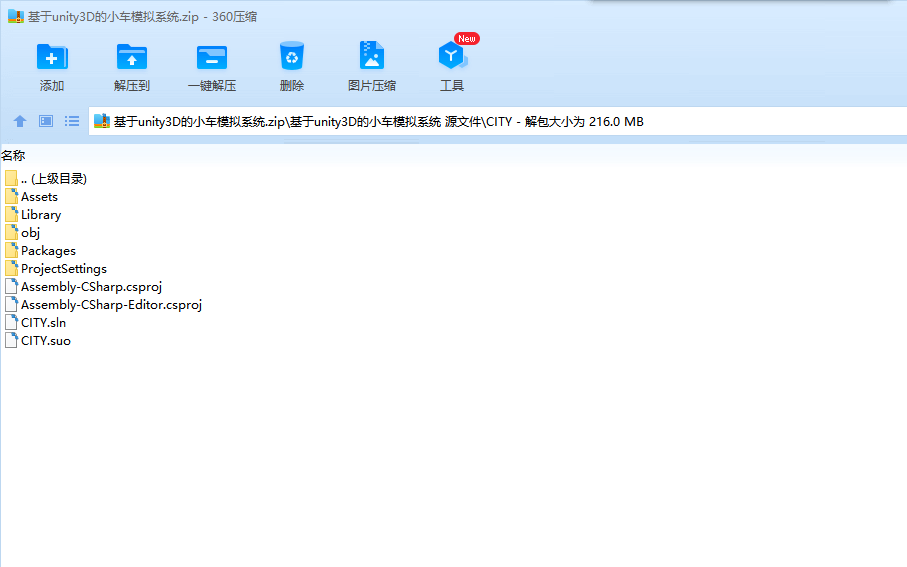The image size is (907, 567).
Task: Click the Assembly-CSharp-Editor.csproj file icon
Action: click(x=12, y=304)
